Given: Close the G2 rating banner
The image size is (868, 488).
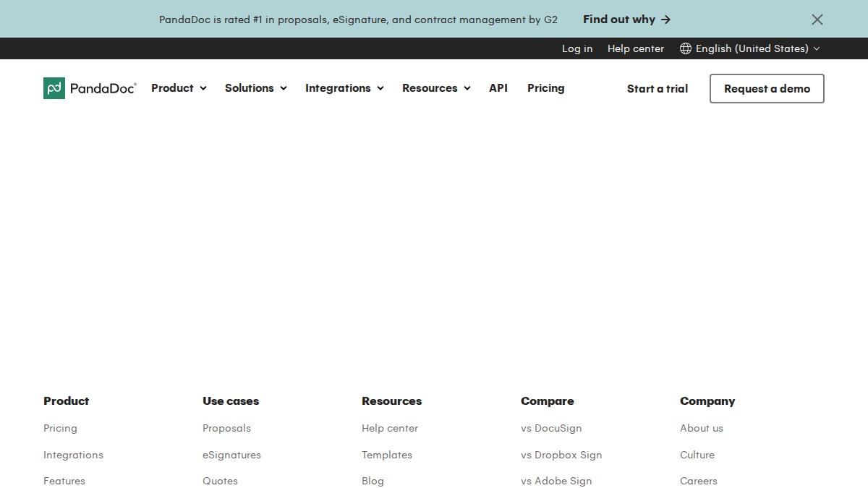Looking at the screenshot, I should [x=817, y=20].
